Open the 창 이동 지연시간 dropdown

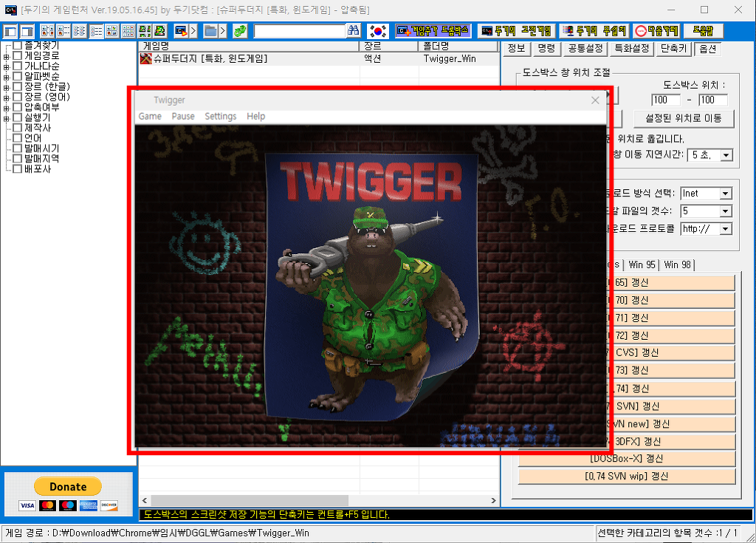click(x=726, y=155)
